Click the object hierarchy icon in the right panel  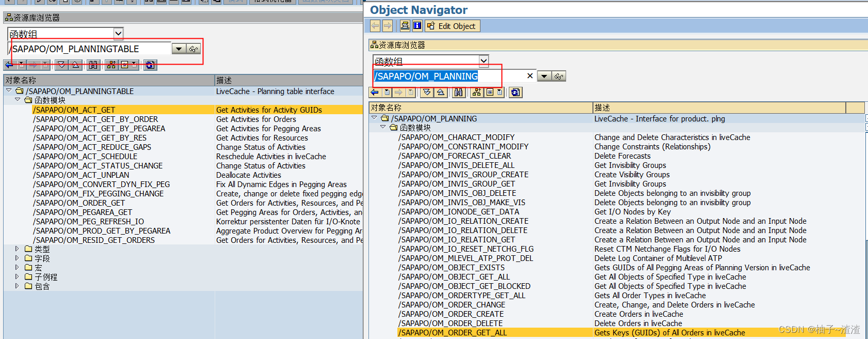coord(477,93)
